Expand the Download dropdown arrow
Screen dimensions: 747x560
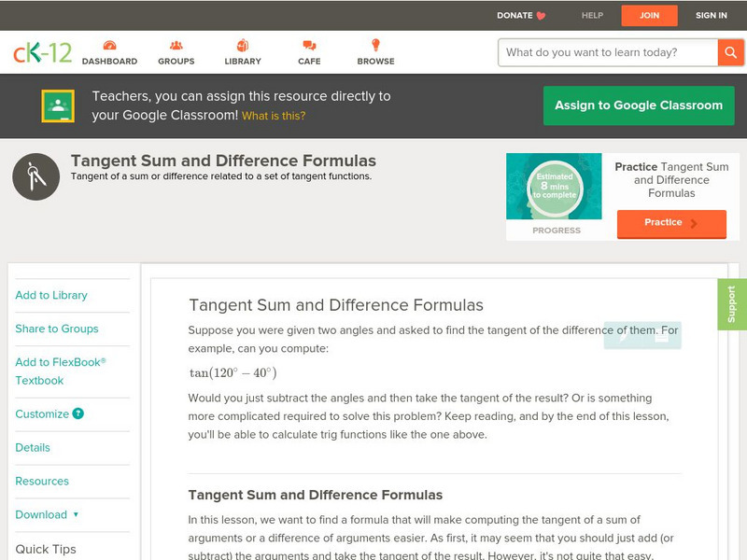(x=76, y=514)
